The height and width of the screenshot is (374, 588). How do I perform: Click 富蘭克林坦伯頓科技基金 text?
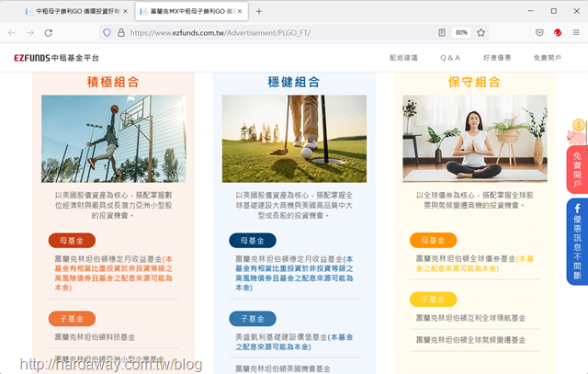[x=95, y=337]
